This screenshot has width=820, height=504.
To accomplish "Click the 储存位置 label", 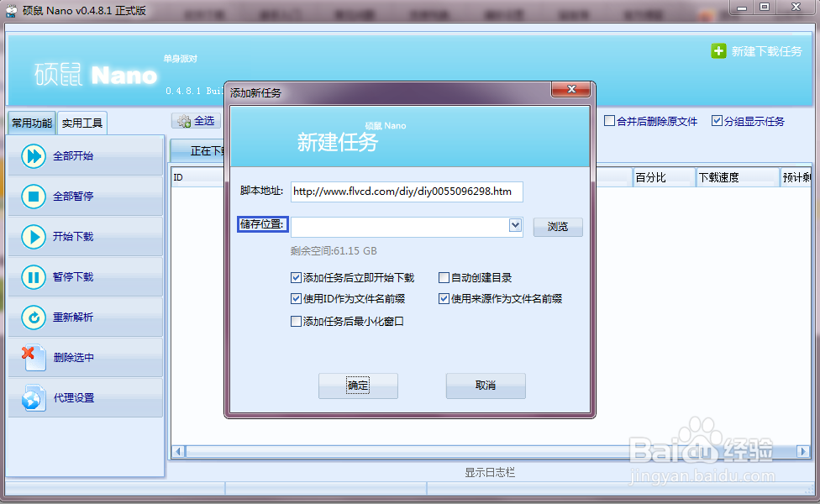I will 262,224.
